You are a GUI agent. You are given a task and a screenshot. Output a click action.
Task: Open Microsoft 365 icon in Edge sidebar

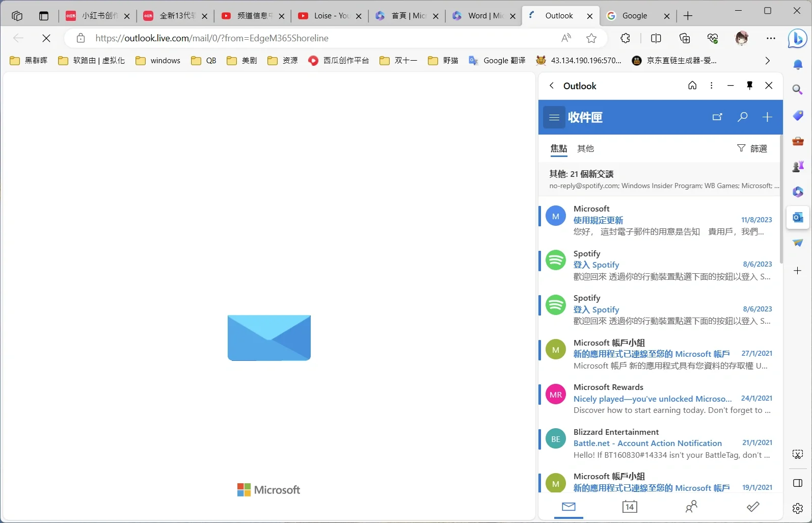tap(798, 192)
